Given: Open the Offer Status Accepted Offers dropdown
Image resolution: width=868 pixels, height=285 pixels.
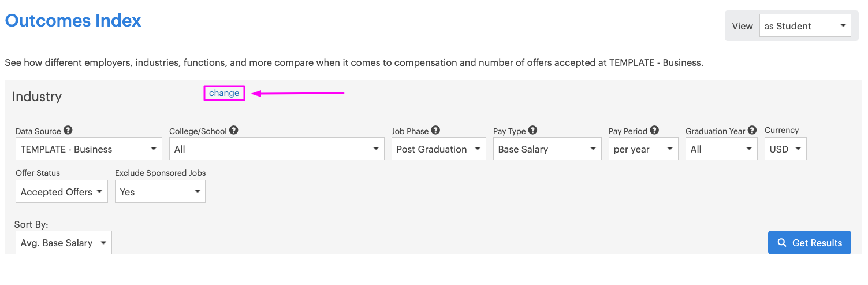Looking at the screenshot, I should coord(62,191).
